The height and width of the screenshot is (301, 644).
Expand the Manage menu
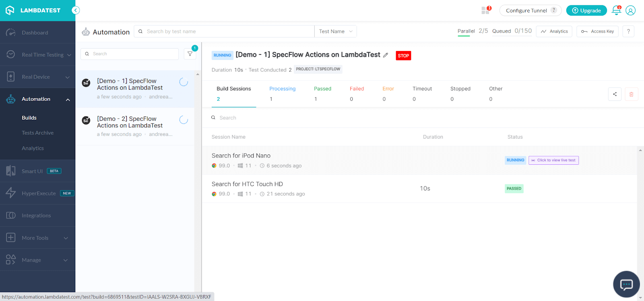[66, 260]
